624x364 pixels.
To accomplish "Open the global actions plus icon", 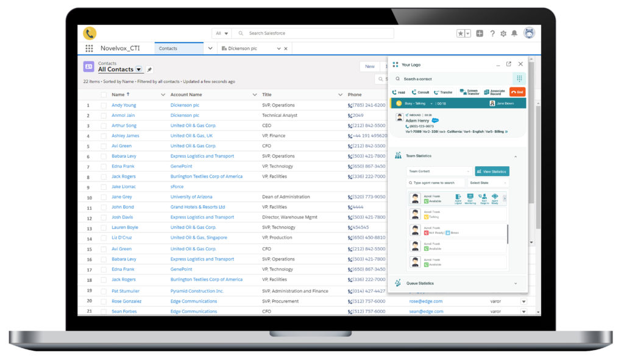I will point(480,33).
